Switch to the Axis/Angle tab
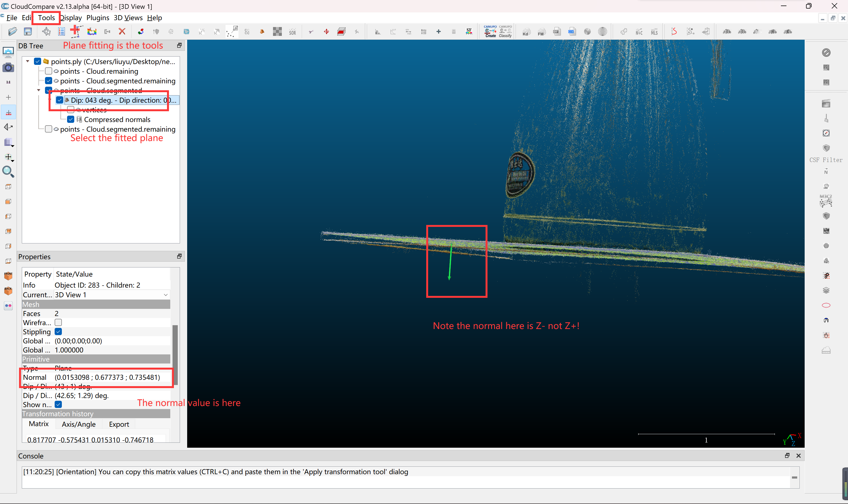 [78, 424]
